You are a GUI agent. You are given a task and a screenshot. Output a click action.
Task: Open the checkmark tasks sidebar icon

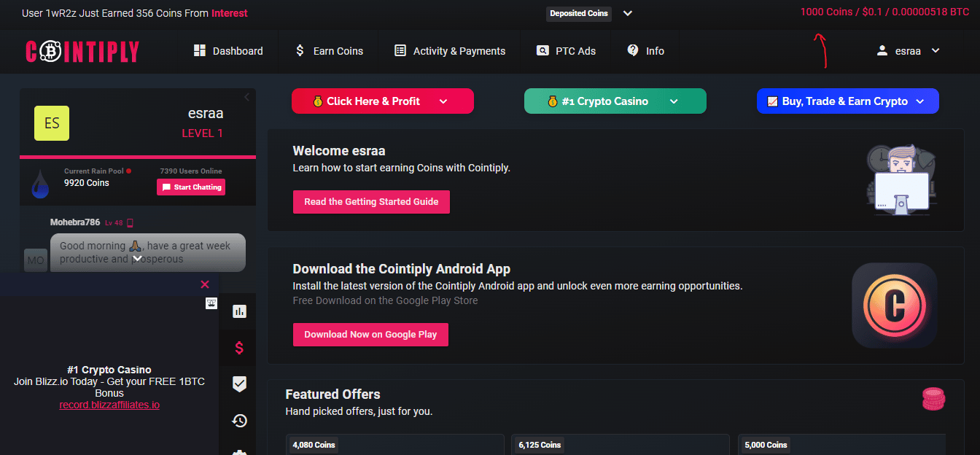(239, 384)
